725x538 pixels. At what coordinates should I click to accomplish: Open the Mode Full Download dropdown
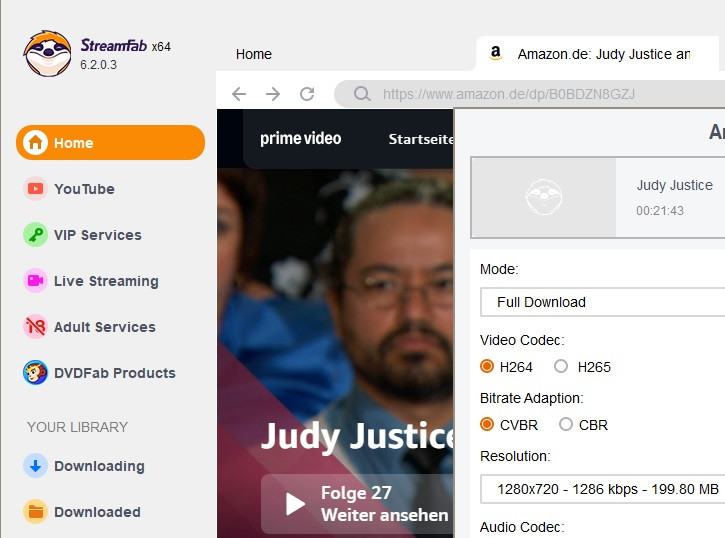click(602, 302)
